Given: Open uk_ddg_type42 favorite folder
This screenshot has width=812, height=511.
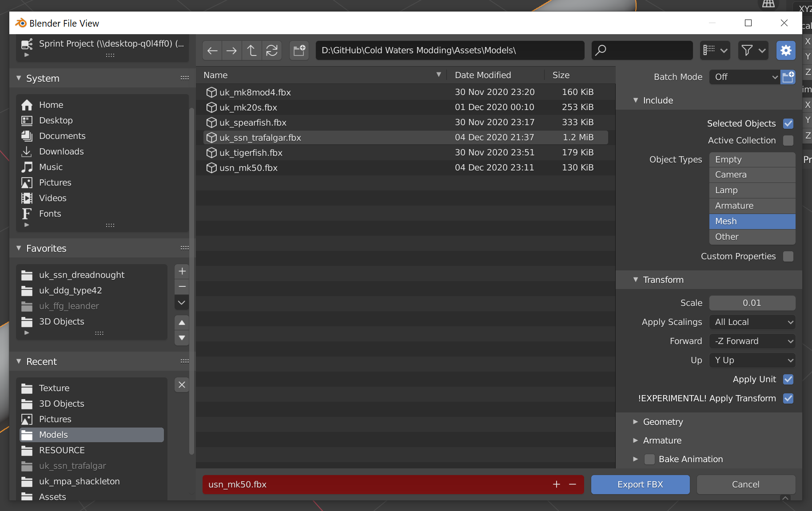Looking at the screenshot, I should click(x=92, y=290).
